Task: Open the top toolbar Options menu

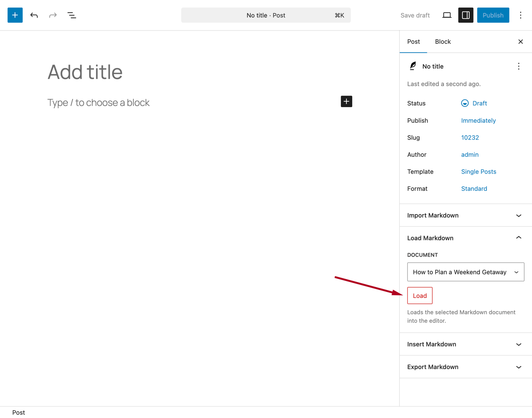Action: point(520,15)
